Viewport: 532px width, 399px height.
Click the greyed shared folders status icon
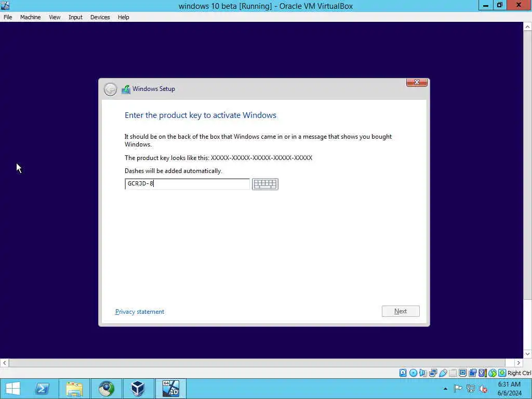[453, 373]
